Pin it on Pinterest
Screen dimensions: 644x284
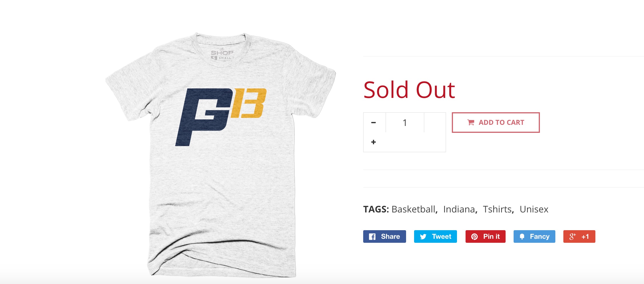(486, 236)
